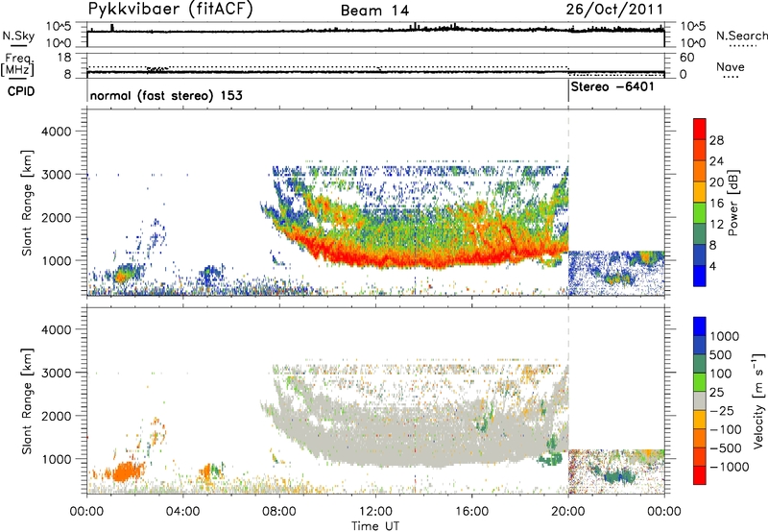Click the red swatch of Power colorbar
768x532 pixels.
pos(700,129)
